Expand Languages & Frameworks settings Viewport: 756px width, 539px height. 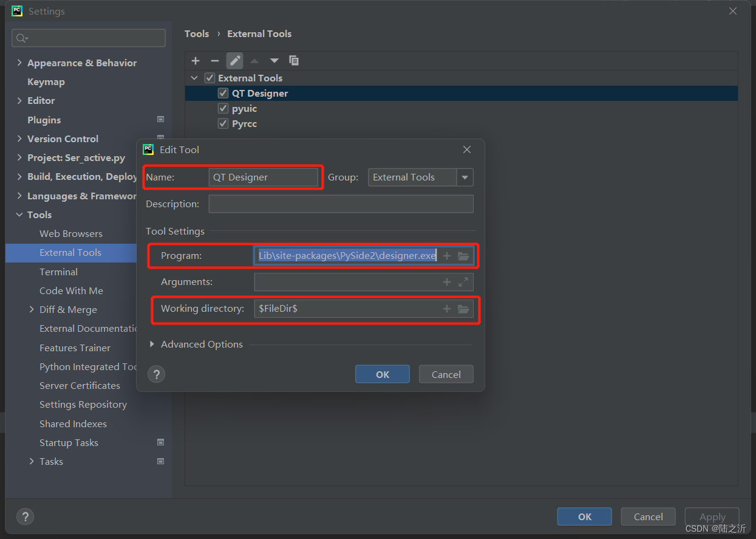pos(19,196)
